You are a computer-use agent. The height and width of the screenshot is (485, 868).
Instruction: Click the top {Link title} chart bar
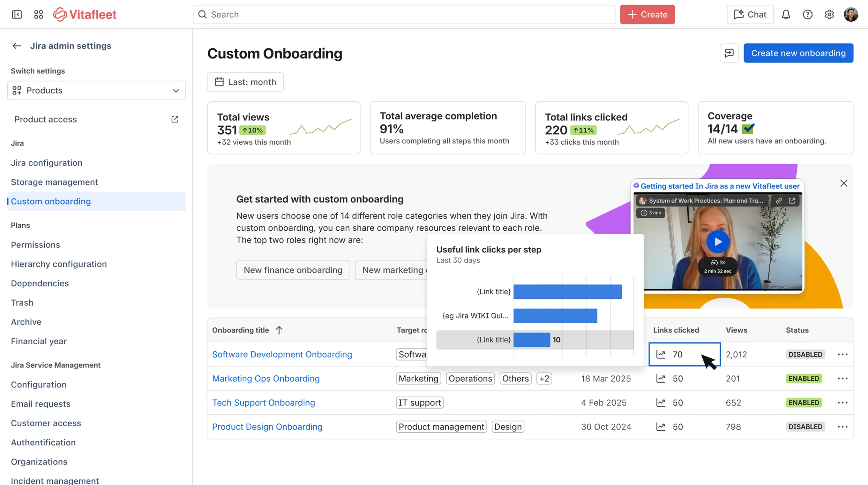click(567, 292)
